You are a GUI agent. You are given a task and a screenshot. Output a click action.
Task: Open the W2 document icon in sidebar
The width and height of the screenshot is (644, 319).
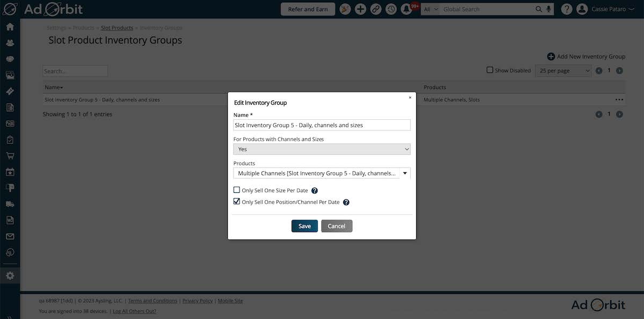click(10, 220)
